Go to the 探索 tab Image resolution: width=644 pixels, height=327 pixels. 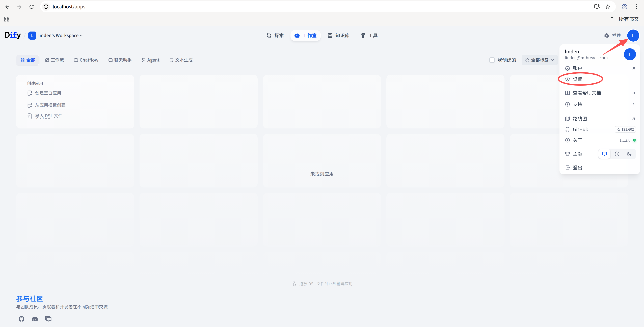(275, 36)
